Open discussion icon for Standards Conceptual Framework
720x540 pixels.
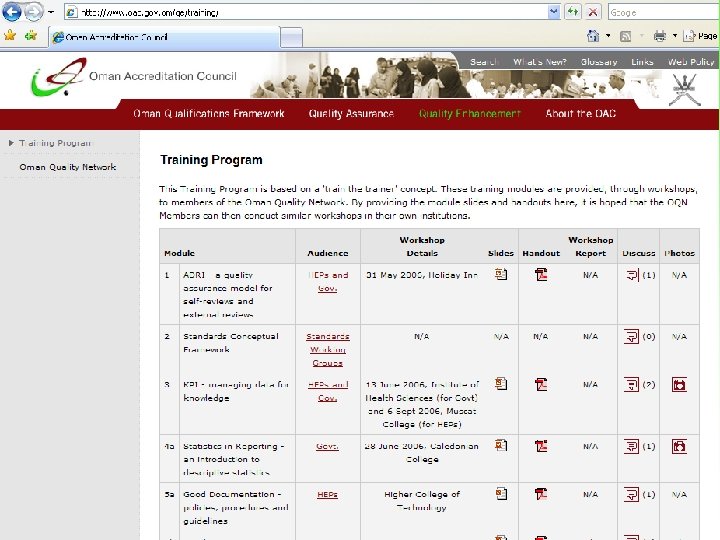631,337
